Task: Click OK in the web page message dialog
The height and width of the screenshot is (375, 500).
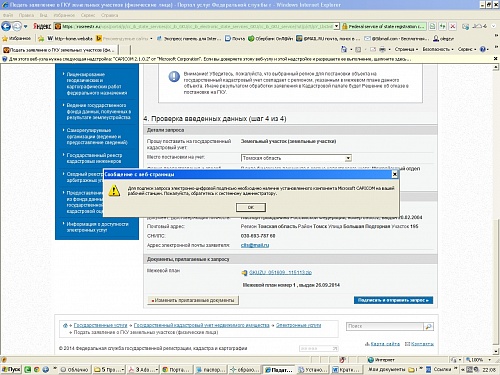Action: (251, 207)
